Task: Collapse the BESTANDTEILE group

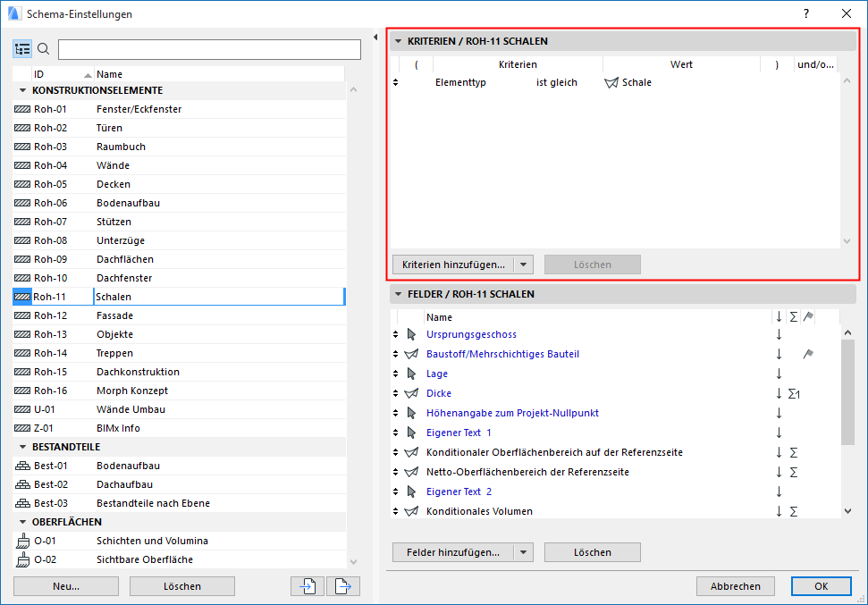Action: (22, 447)
